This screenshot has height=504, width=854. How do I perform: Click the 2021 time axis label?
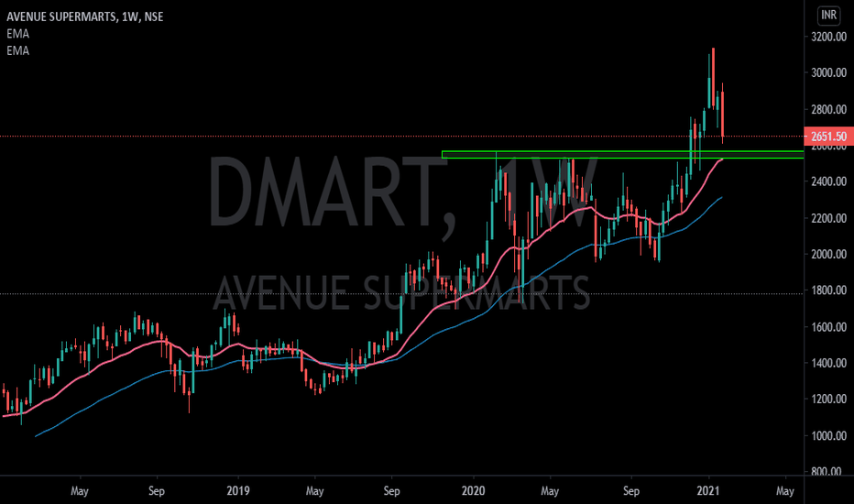708,491
